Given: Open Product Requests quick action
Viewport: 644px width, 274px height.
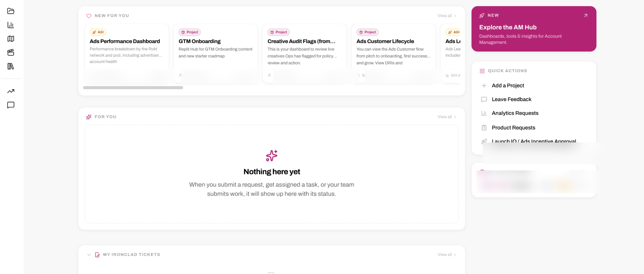Looking at the screenshot, I should coord(513,128).
